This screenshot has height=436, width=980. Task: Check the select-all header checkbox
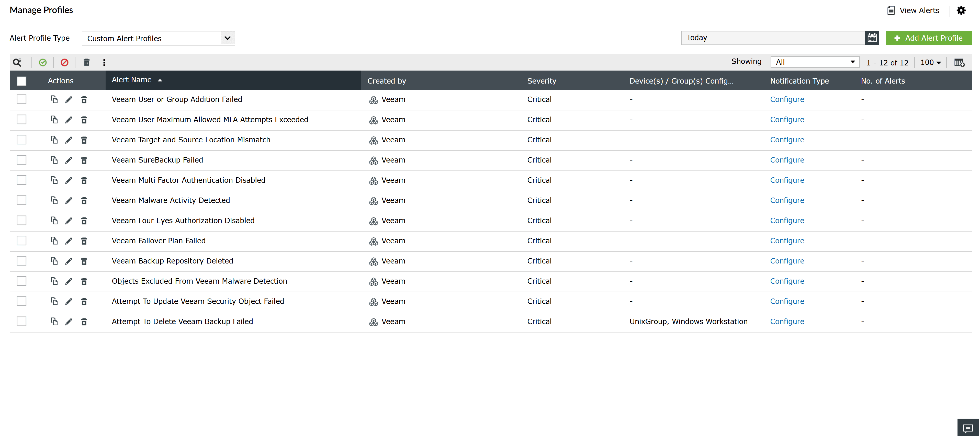22,81
